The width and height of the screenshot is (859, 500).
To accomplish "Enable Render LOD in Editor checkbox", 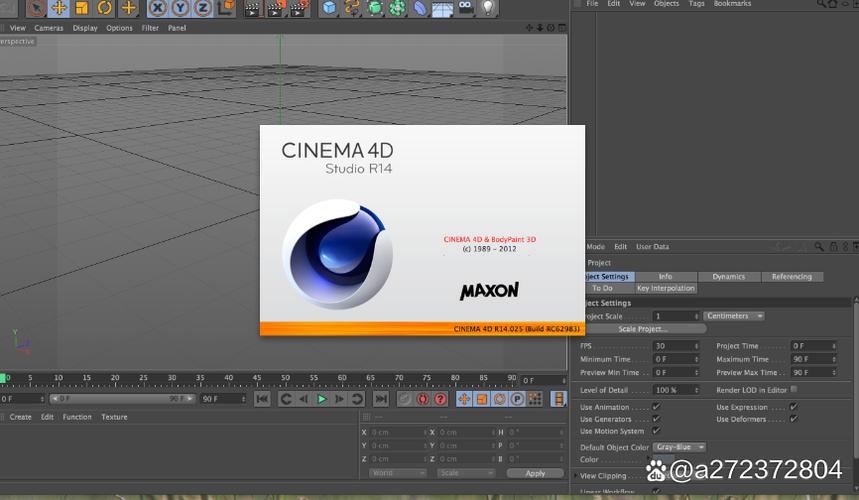I will (794, 389).
